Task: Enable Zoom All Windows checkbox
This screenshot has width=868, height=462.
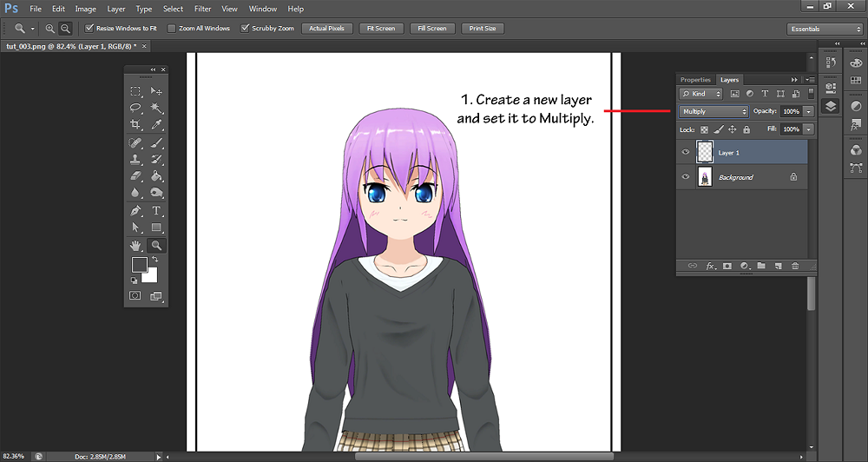Action: pos(172,29)
